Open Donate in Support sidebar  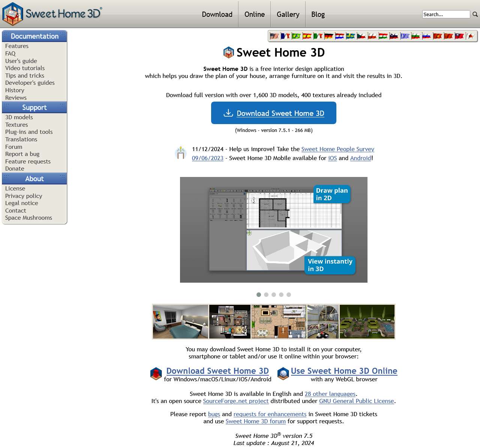pos(15,169)
